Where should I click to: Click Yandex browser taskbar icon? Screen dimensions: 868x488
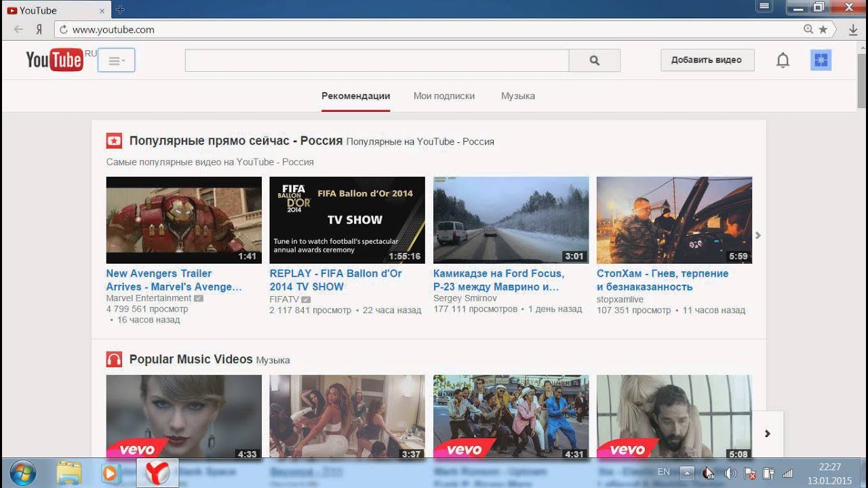coord(157,473)
